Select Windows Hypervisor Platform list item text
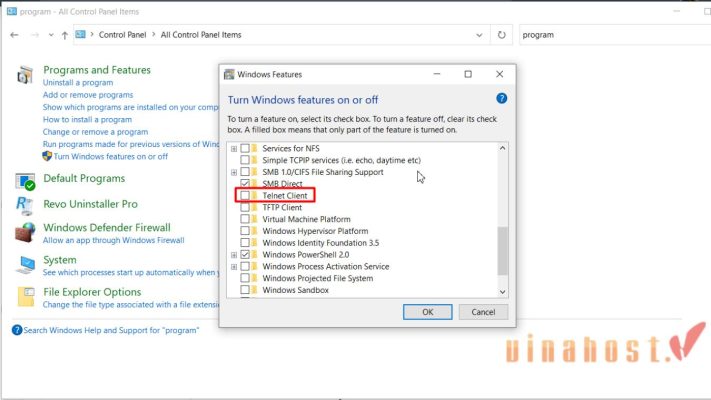 315,231
